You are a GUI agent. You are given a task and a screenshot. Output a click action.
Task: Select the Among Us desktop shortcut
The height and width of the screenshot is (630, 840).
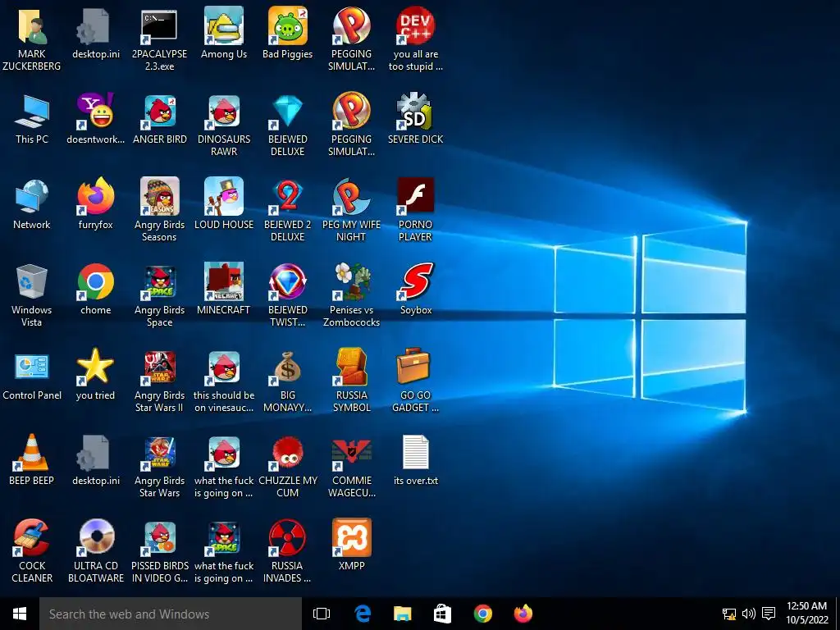pyautogui.click(x=223, y=25)
